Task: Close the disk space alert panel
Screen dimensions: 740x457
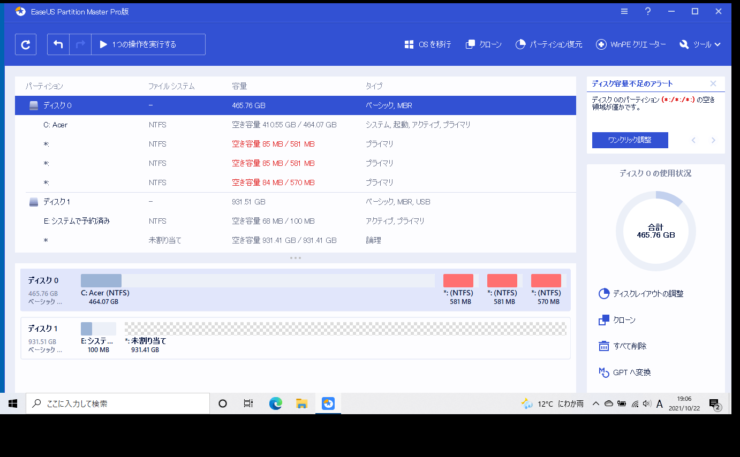Action: click(x=713, y=84)
